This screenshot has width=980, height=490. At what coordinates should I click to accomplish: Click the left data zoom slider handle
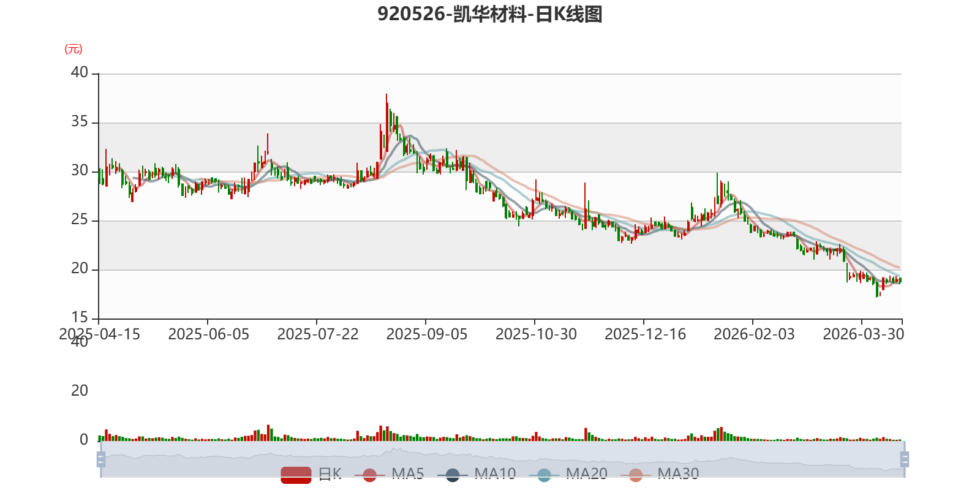101,459
